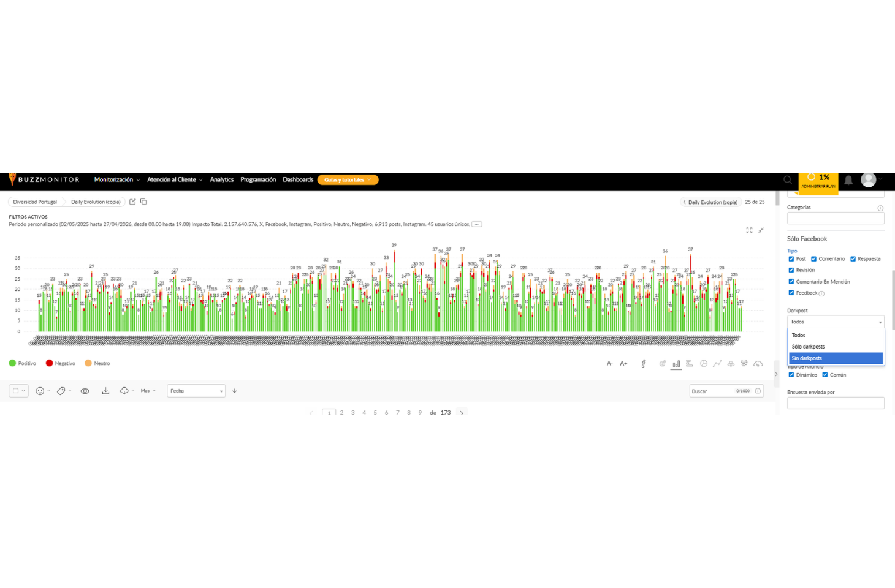Choose the horizontal bar chart icon
Screen dimensions: 895x588
pyautogui.click(x=690, y=364)
